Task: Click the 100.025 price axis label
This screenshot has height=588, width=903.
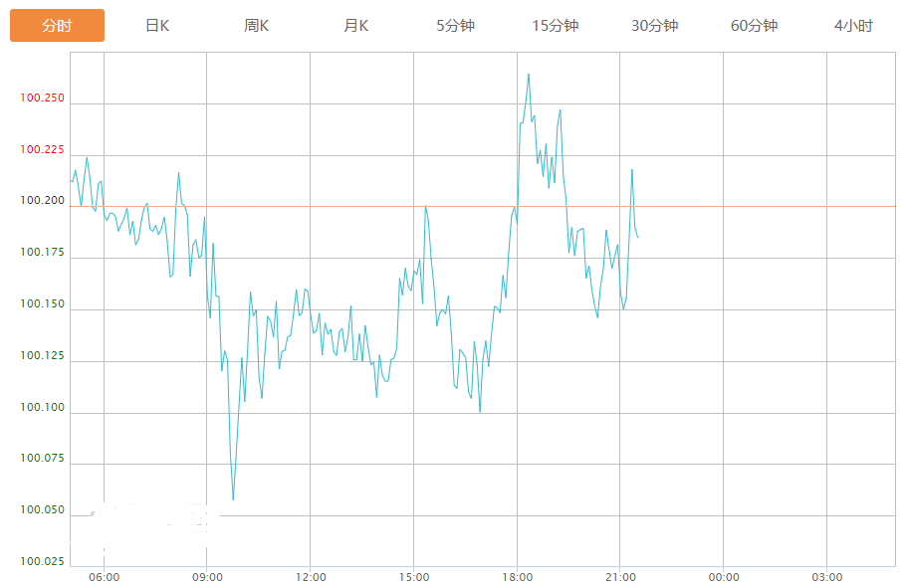Action: point(42,562)
